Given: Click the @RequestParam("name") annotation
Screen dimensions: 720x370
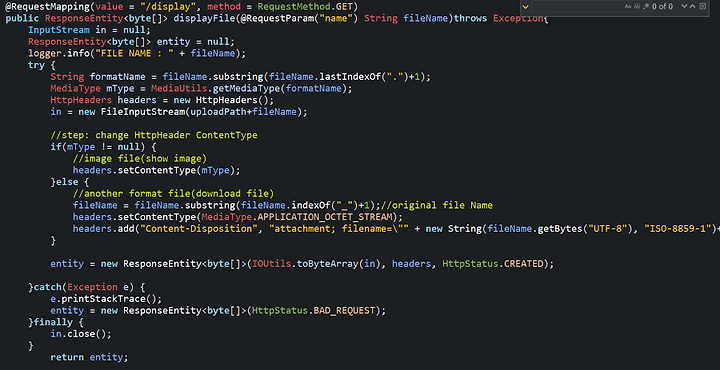Looking at the screenshot, I should click(x=299, y=19).
